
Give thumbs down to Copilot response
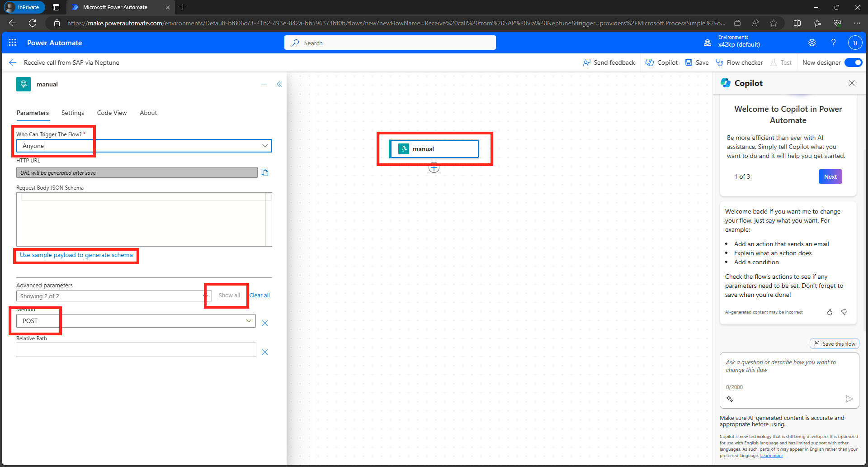[x=844, y=312]
